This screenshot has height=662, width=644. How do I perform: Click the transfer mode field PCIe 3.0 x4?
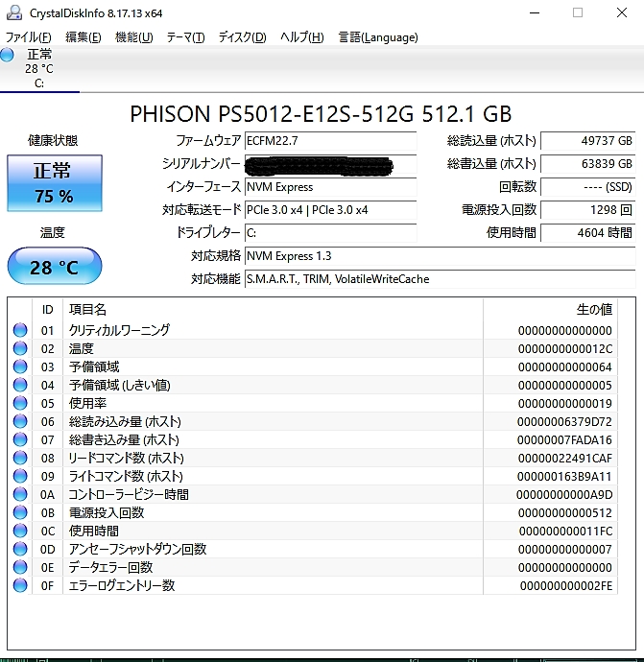coord(330,210)
